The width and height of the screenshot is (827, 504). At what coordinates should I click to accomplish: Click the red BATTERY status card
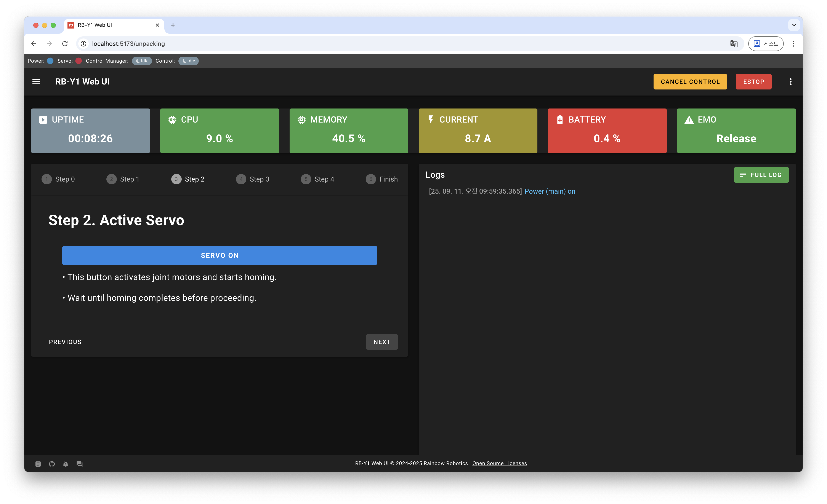point(607,131)
